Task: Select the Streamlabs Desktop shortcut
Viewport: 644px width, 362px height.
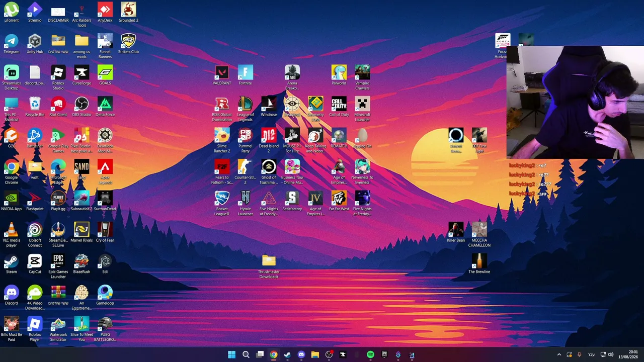Action: [x=11, y=78]
